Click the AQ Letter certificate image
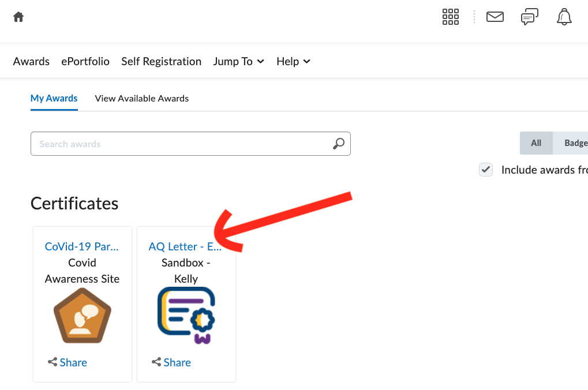Screen dimensions: 588x390 coord(186,315)
